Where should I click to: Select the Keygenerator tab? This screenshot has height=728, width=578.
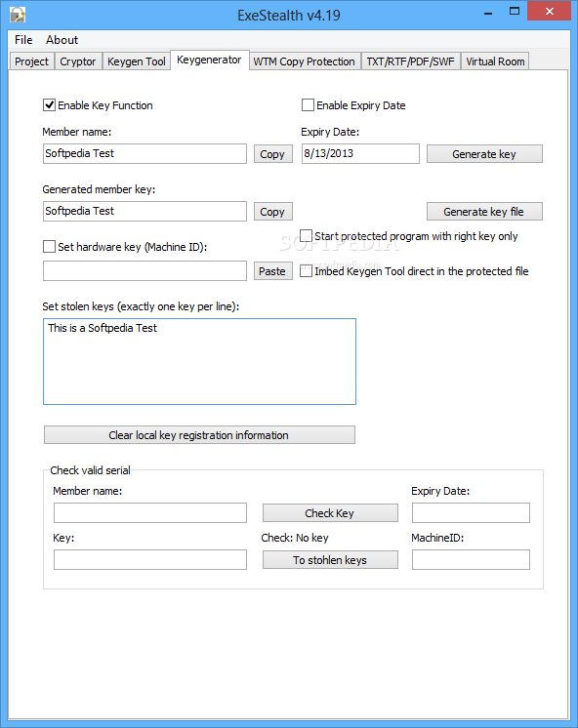pos(209,60)
